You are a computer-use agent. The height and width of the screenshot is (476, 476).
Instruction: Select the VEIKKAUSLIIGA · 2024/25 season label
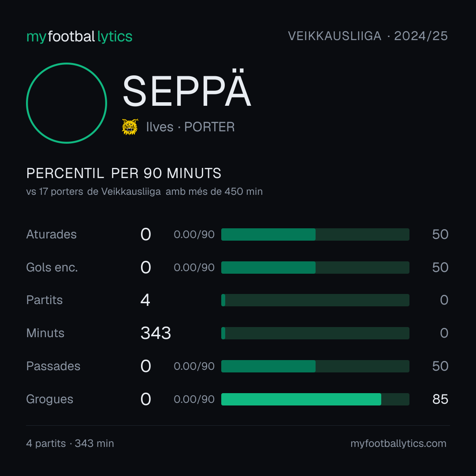coord(368,36)
